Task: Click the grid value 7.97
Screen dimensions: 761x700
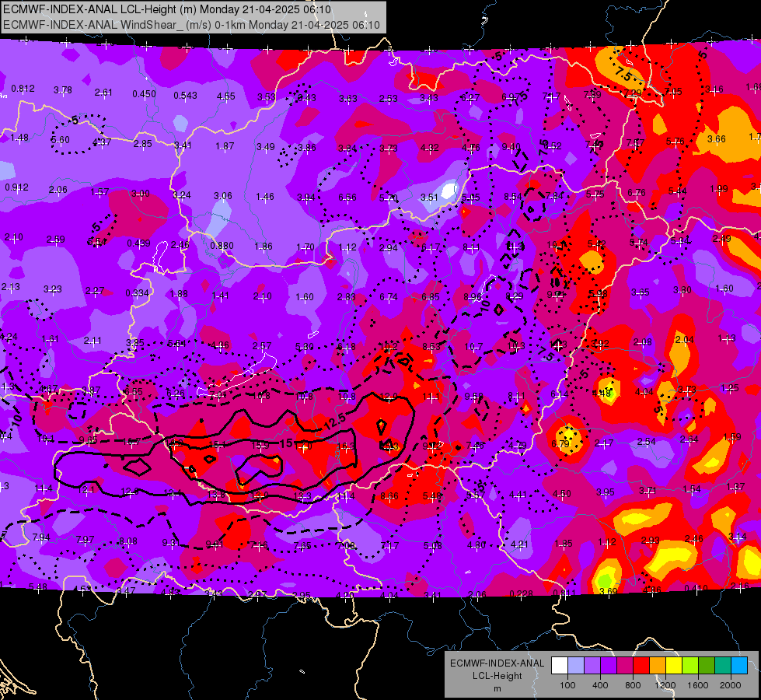Action: pyautogui.click(x=85, y=540)
